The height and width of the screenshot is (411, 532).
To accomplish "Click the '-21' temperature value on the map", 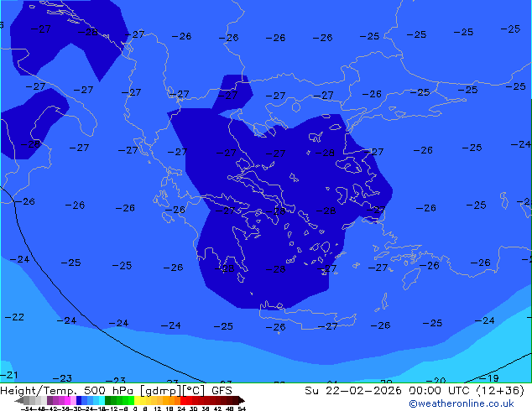I will (9, 375).
